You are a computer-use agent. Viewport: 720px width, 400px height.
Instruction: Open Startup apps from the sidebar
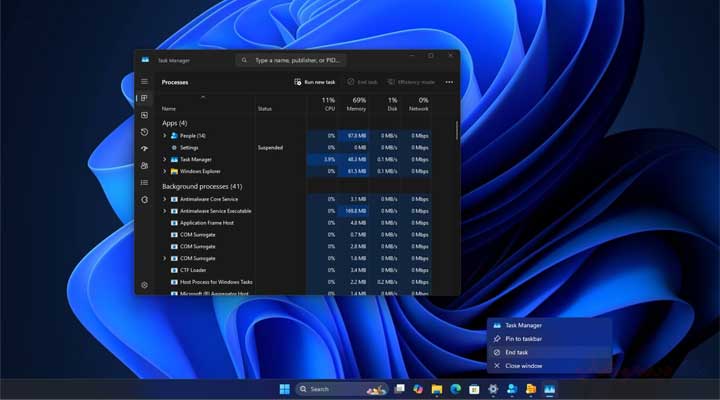[144, 149]
